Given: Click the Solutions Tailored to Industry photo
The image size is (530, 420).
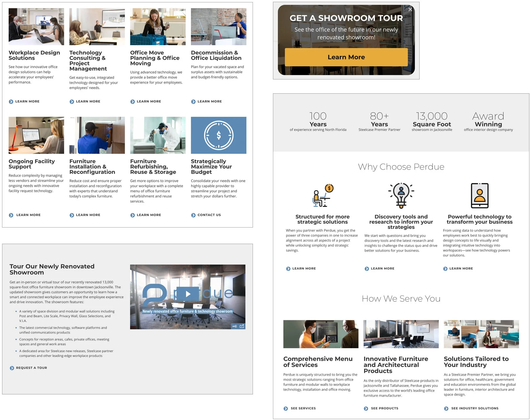Looking at the screenshot, I should point(481,334).
